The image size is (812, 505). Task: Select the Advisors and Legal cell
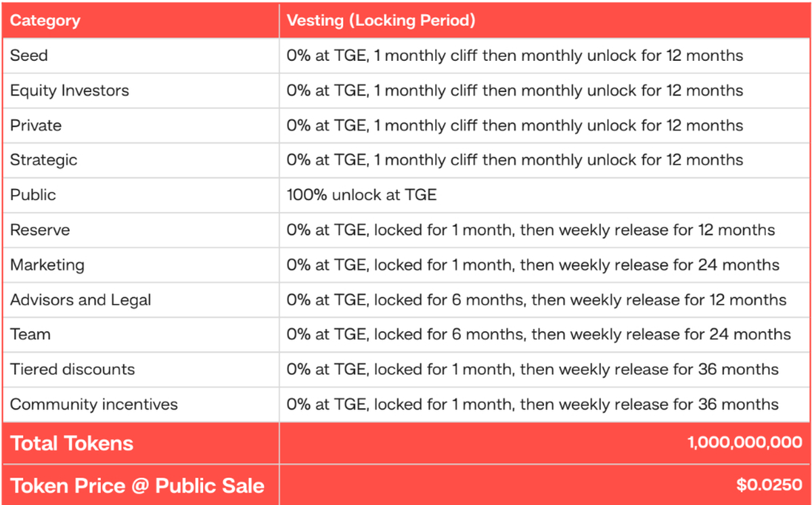tap(81, 300)
